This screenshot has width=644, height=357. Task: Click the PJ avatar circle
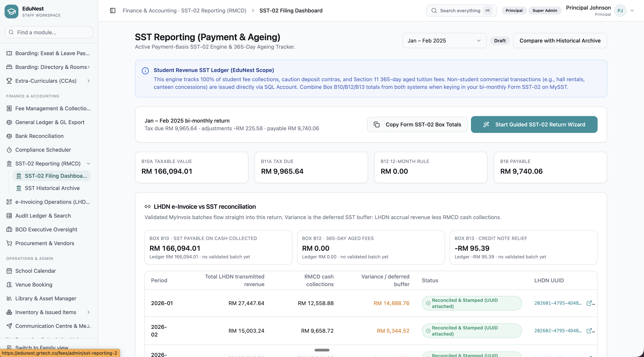[620, 11]
